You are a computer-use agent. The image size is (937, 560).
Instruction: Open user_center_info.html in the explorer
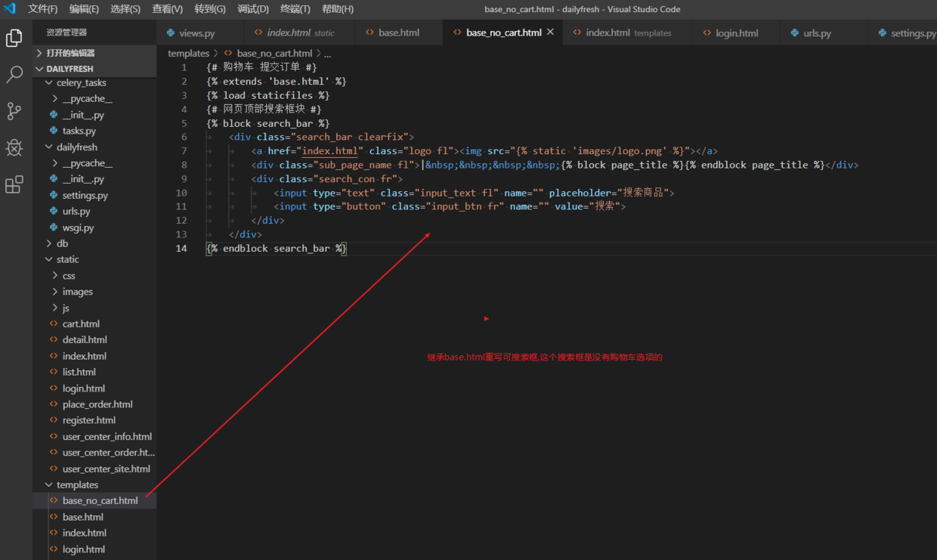94,437
